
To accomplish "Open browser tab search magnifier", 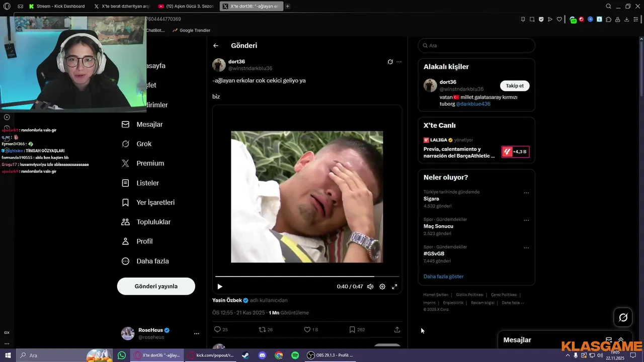I will click(608, 6).
